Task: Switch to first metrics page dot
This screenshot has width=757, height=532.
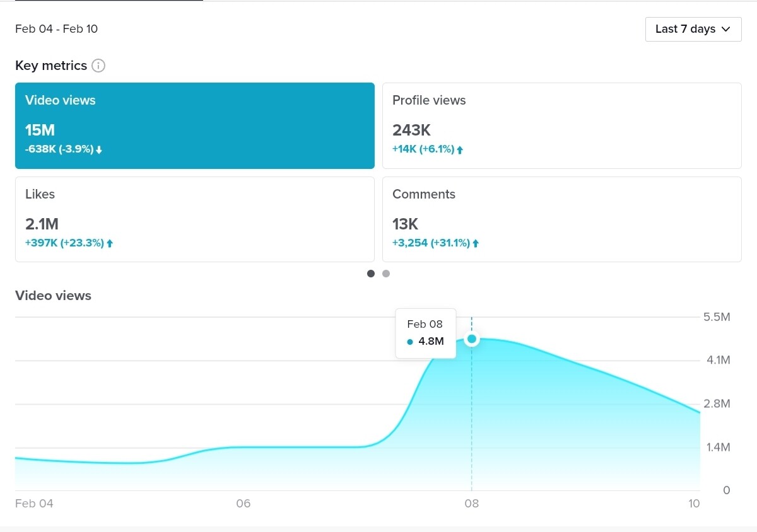Action: (x=371, y=274)
